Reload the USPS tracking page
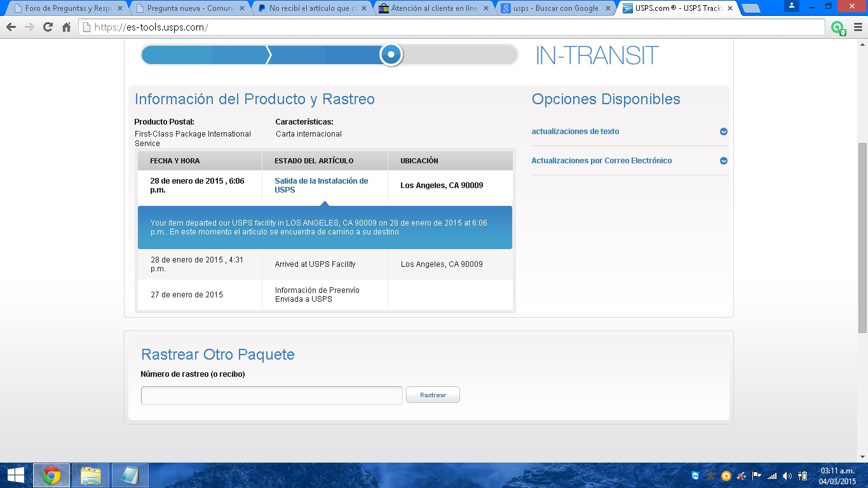This screenshot has height=488, width=868. point(48,27)
